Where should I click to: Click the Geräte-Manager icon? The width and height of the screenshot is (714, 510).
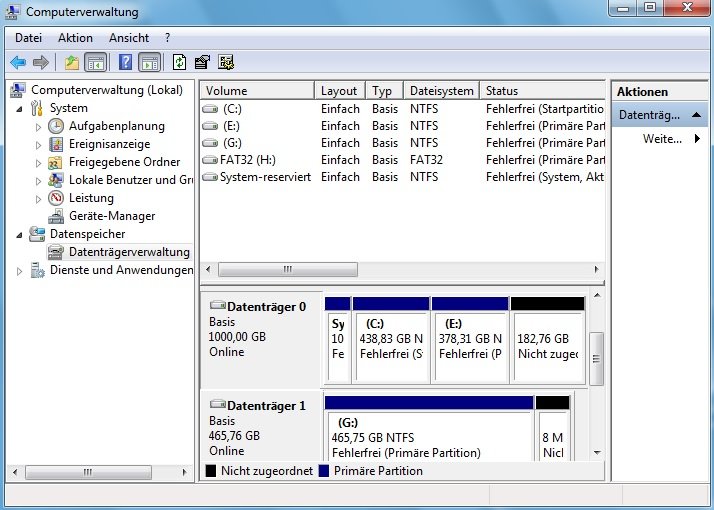[56, 216]
